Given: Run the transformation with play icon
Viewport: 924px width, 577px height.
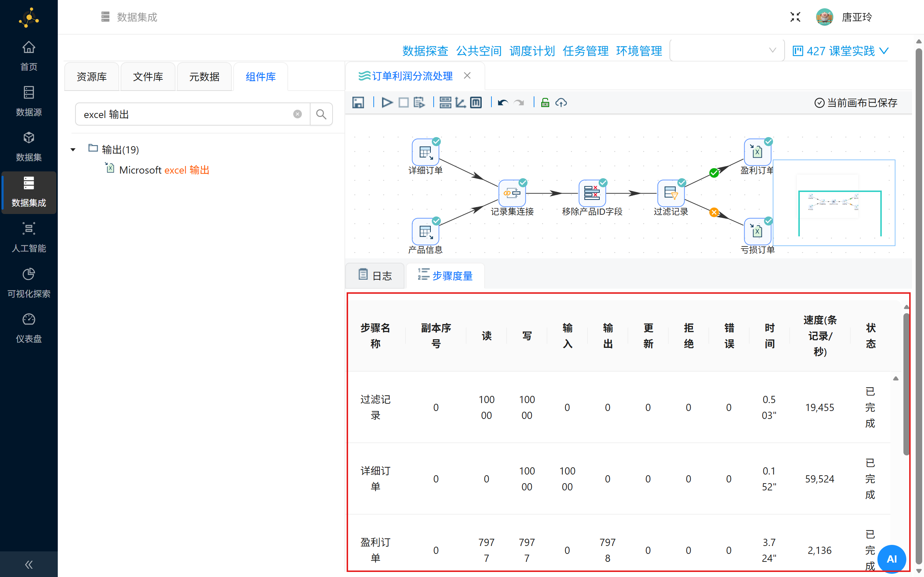Looking at the screenshot, I should [x=387, y=102].
